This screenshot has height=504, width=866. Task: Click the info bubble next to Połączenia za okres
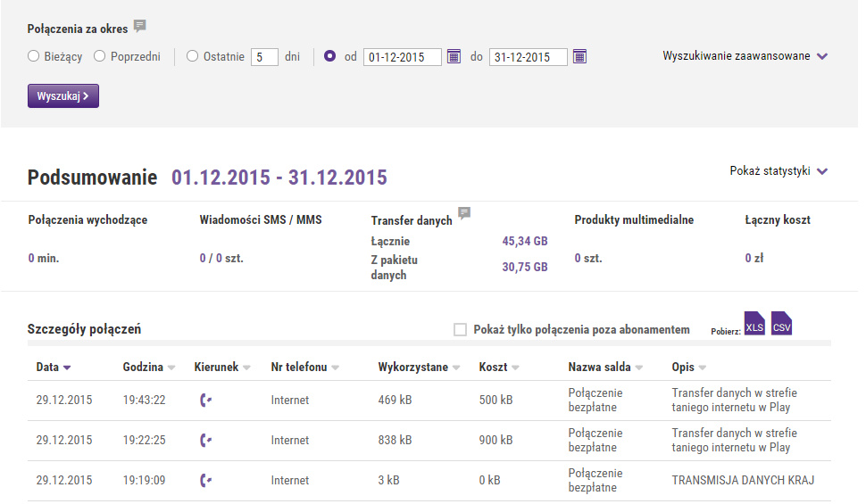point(140,26)
